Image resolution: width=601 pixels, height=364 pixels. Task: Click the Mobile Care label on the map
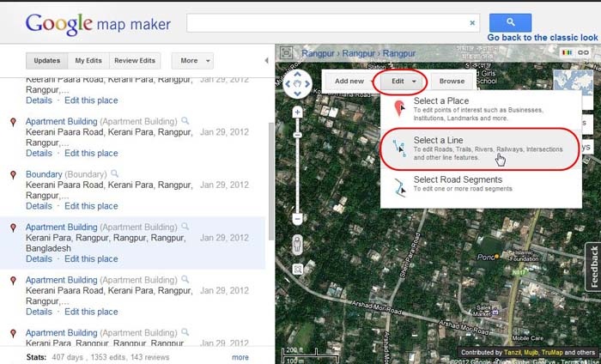[528, 338]
